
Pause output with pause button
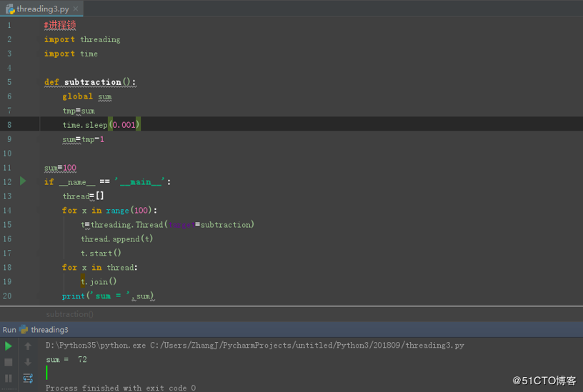[x=8, y=378]
